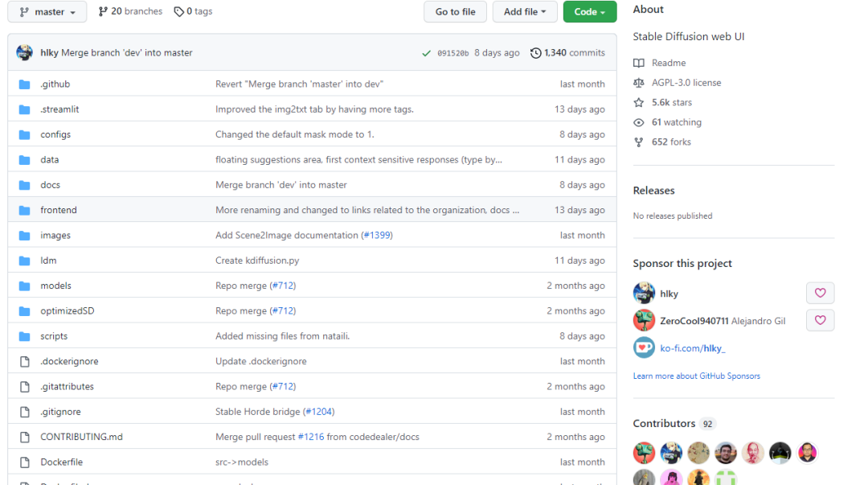Click the stars icon in About

639,103
